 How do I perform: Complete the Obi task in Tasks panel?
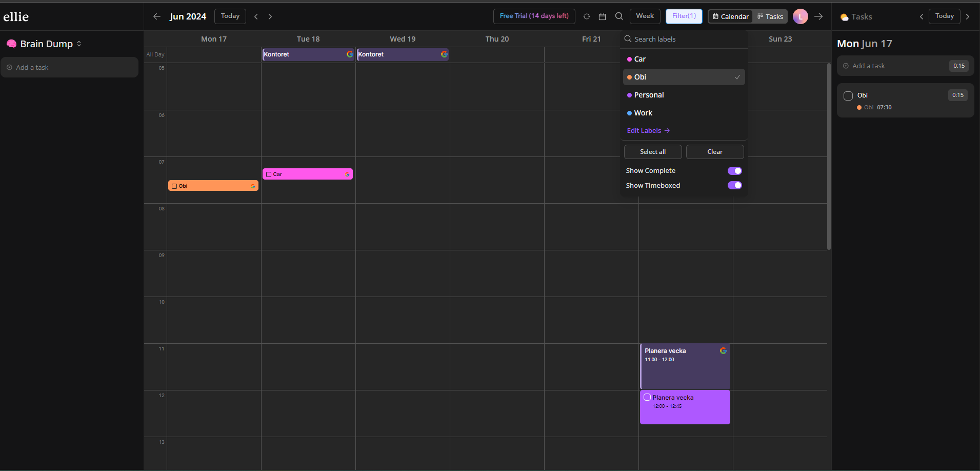coord(848,96)
